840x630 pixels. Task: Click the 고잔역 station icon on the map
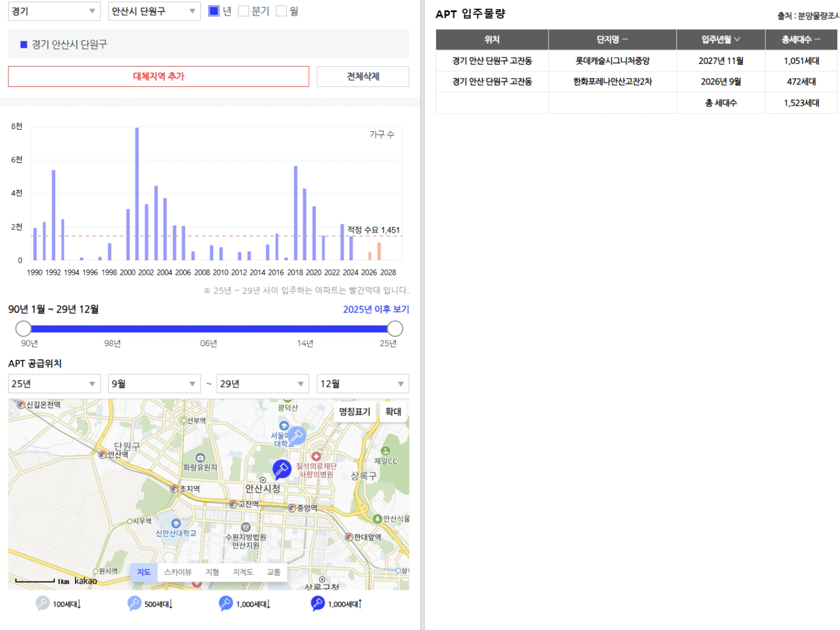pos(233,504)
